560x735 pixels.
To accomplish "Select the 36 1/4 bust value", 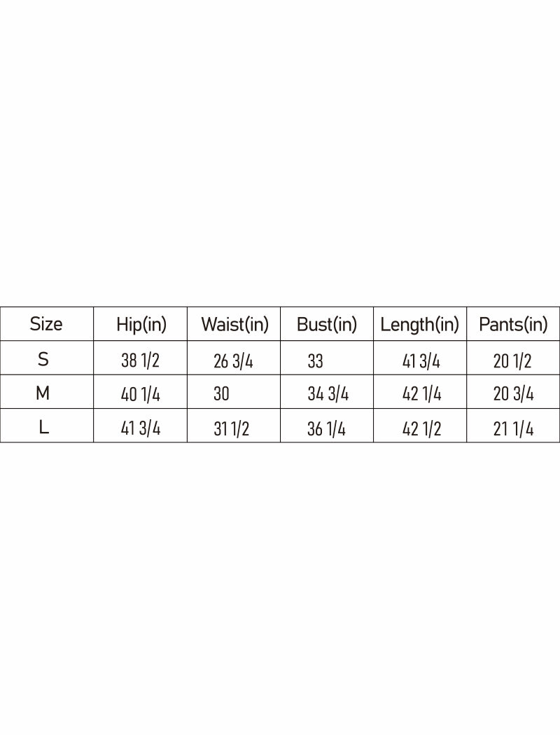I will click(x=326, y=429).
